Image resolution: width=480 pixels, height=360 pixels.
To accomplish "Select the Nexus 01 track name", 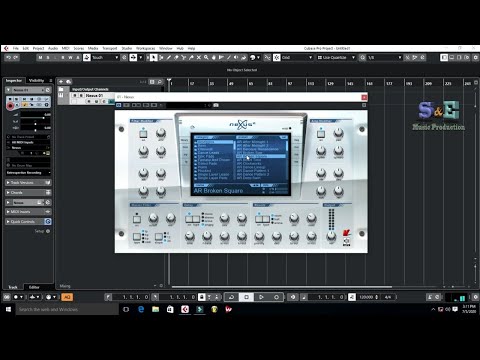I will [x=94, y=95].
